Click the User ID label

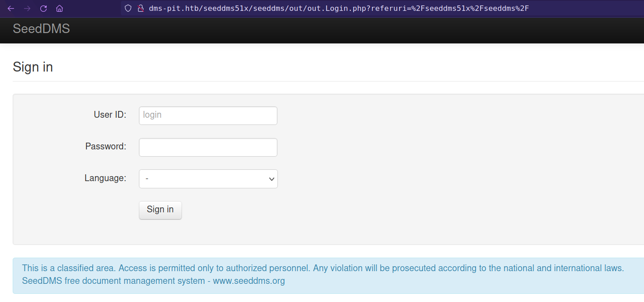(110, 115)
